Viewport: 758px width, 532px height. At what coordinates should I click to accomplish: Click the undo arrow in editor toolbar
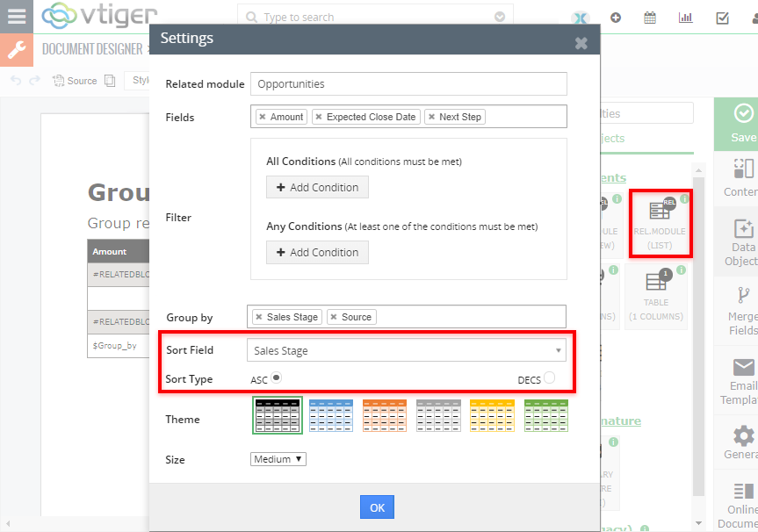(16, 80)
